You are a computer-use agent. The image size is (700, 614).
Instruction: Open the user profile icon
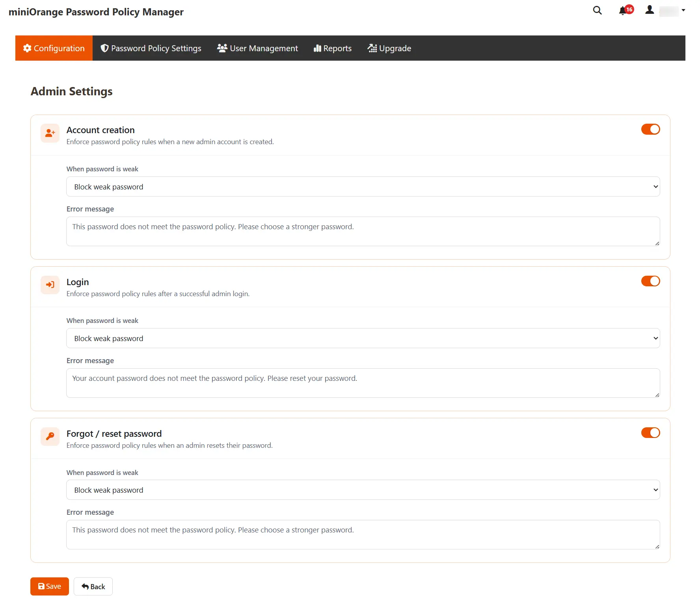tap(650, 10)
